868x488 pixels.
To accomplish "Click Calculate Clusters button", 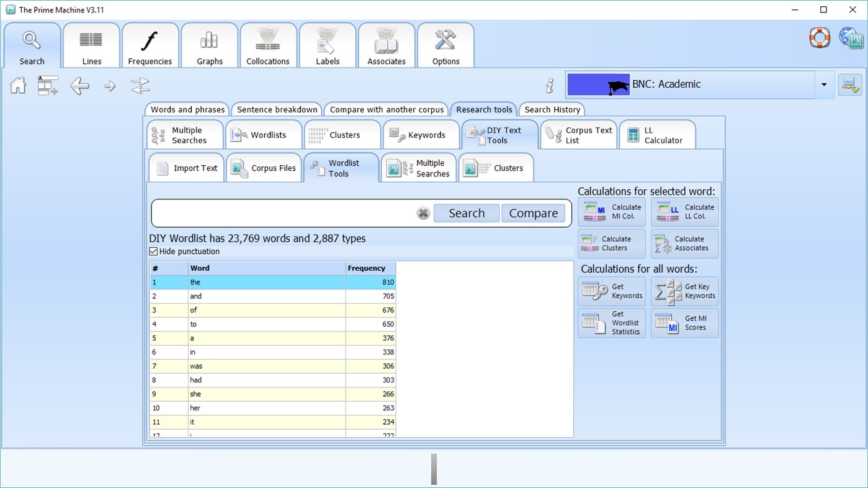I will 612,243.
